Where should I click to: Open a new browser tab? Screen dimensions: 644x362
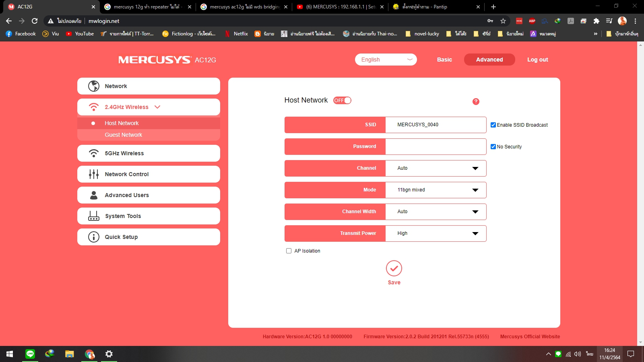coord(493,7)
